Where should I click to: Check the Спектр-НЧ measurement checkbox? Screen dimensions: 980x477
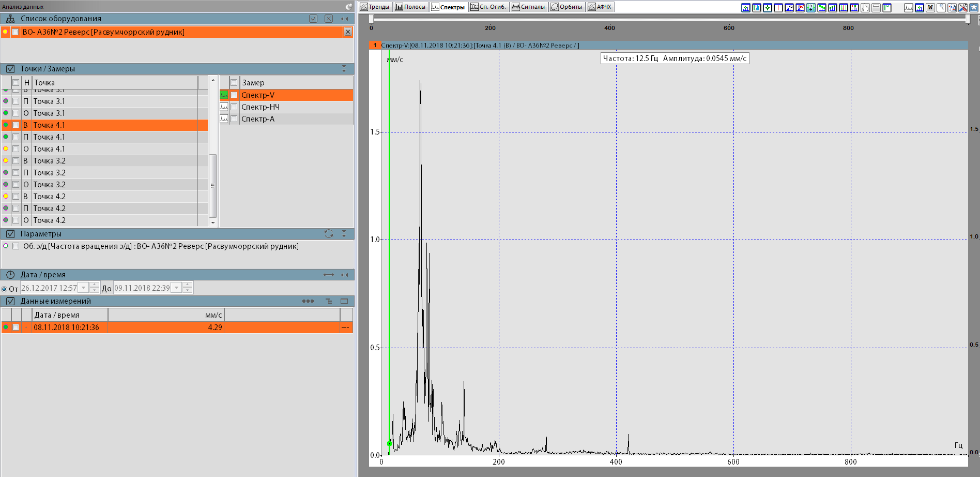(x=234, y=107)
